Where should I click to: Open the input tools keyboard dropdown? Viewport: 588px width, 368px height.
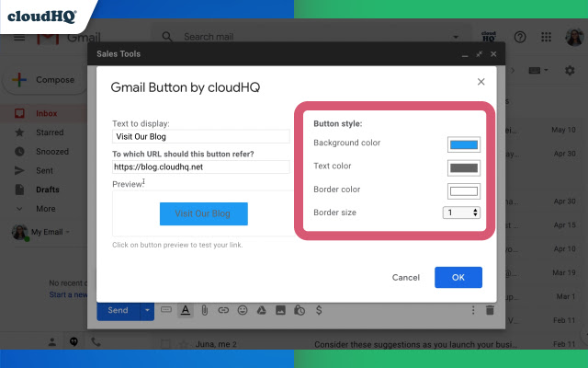[x=538, y=70]
